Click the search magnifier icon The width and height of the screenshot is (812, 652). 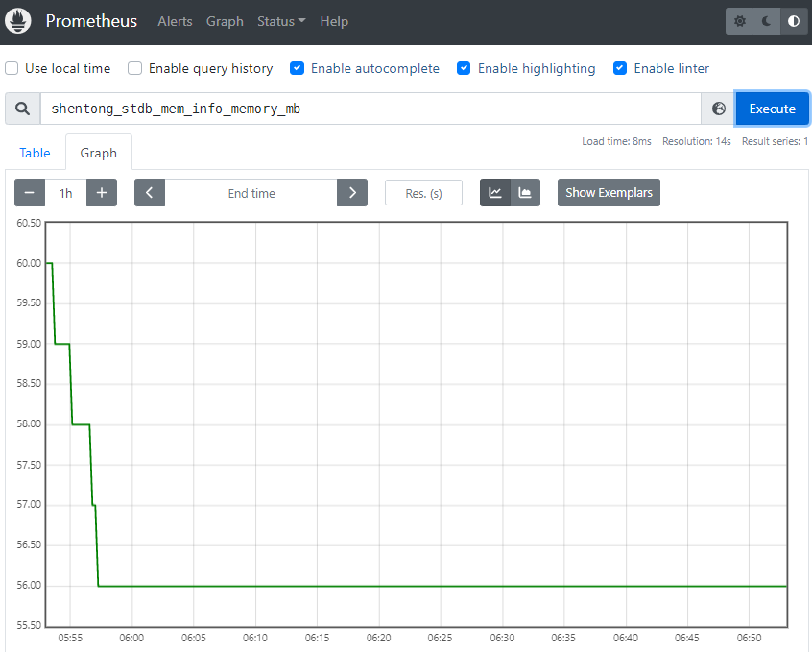tap(23, 109)
